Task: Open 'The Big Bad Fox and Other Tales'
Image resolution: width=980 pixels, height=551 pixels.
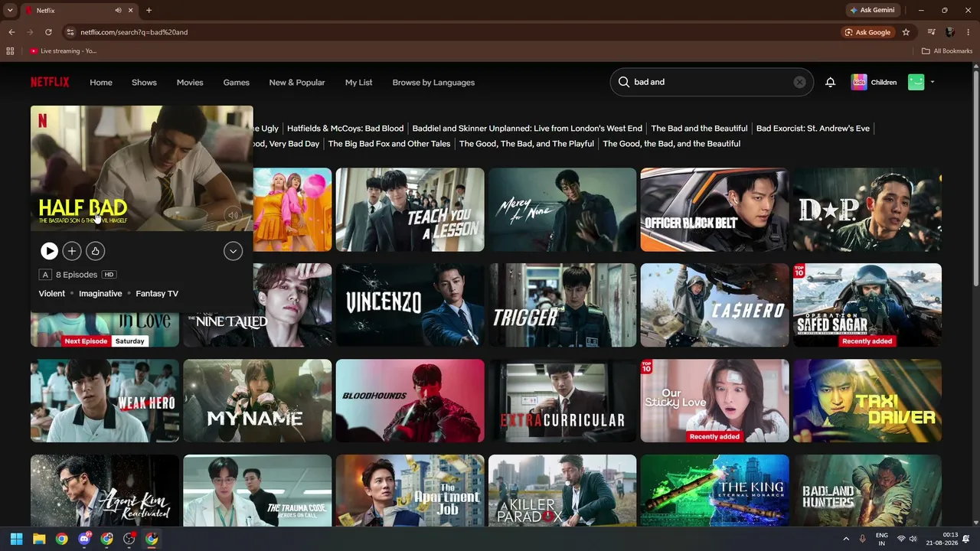Action: click(x=389, y=144)
